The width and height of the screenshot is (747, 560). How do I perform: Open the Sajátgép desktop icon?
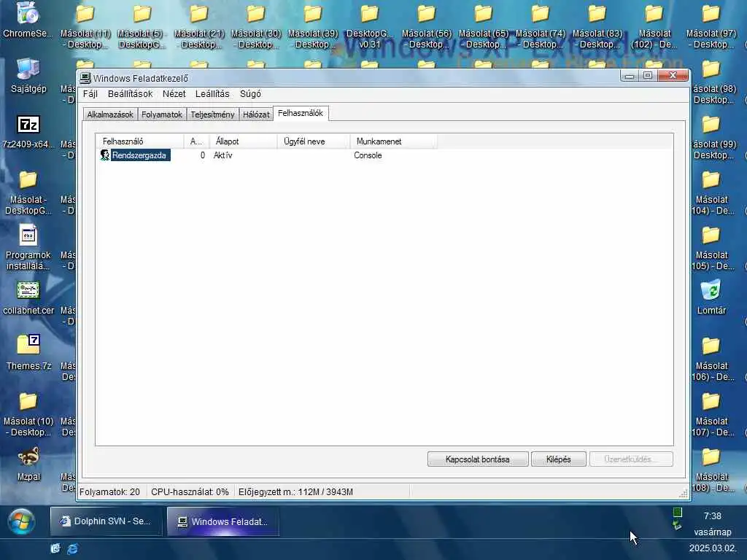pos(28,75)
